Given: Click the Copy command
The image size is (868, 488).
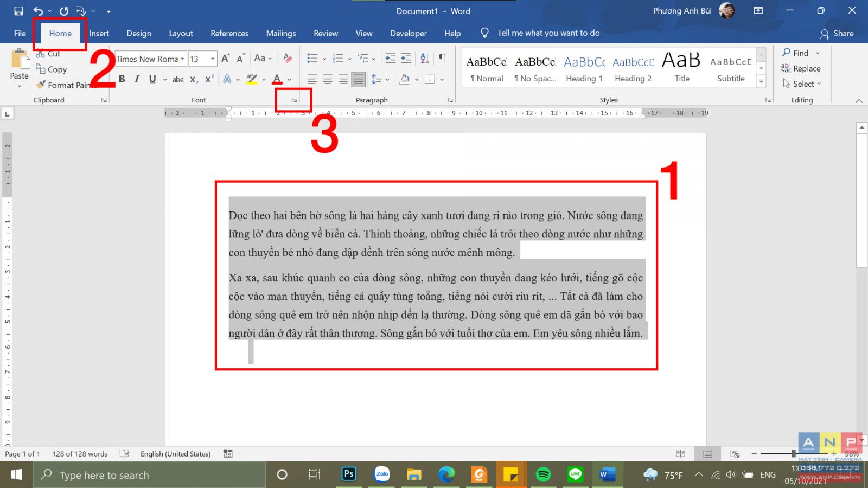Looking at the screenshot, I should pos(52,69).
